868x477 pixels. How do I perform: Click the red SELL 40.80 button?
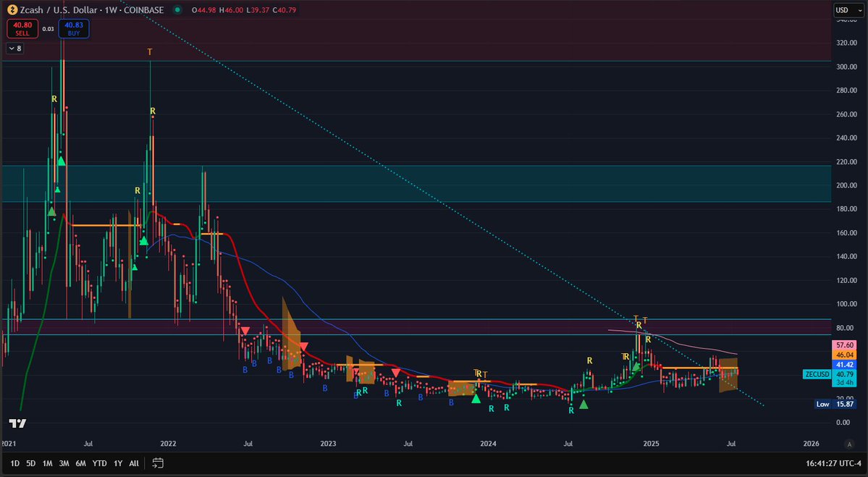22,29
